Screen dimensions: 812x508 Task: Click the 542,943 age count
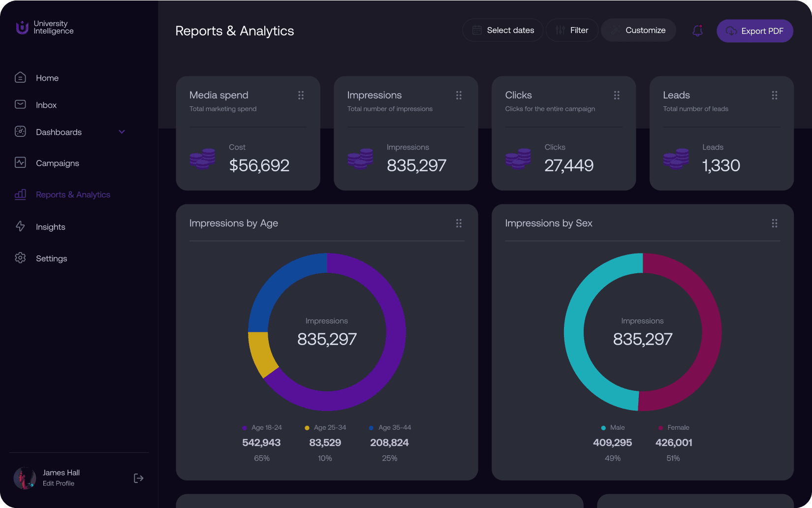click(261, 443)
